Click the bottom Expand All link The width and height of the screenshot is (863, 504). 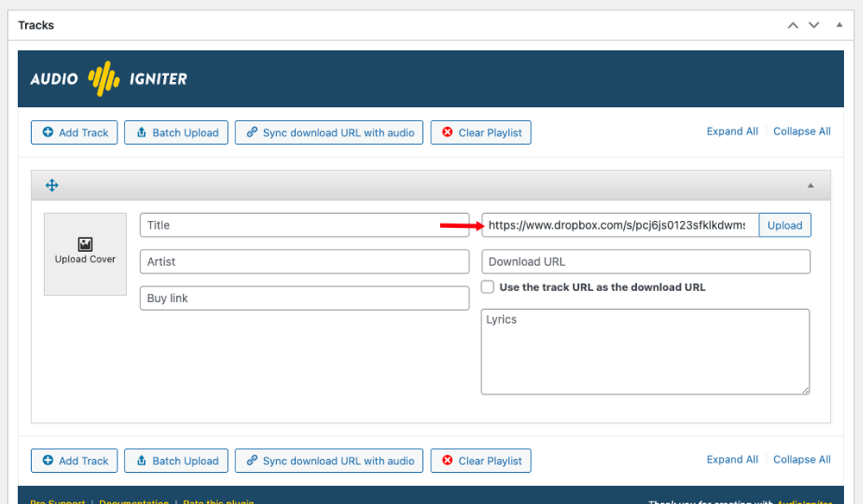732,459
